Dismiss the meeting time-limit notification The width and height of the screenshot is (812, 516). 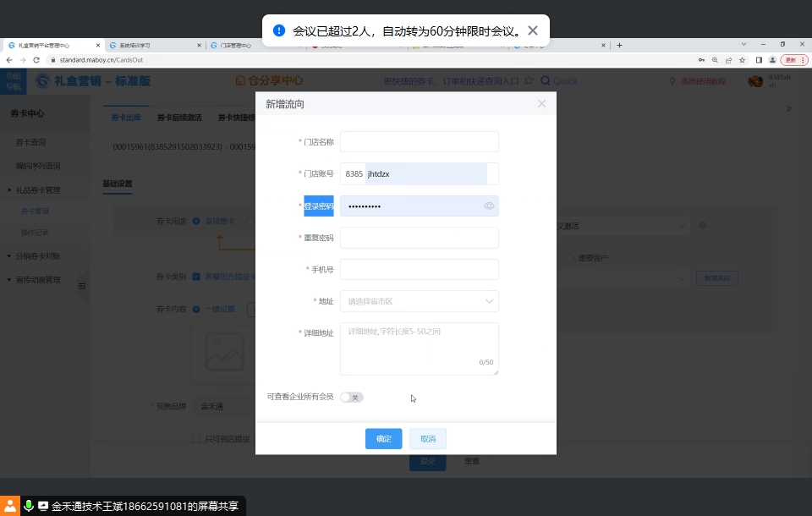(533, 30)
